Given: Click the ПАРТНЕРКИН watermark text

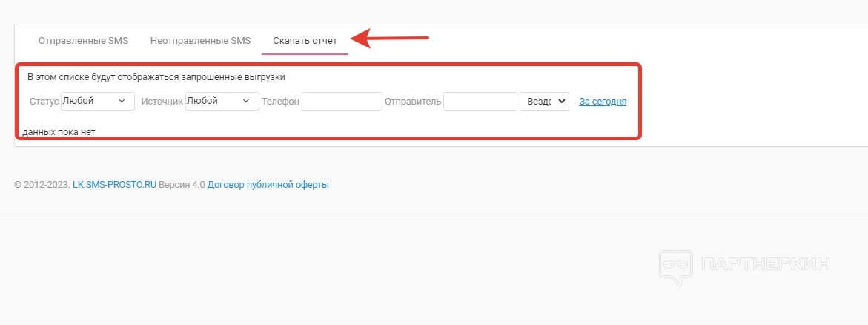Looking at the screenshot, I should [x=765, y=264].
